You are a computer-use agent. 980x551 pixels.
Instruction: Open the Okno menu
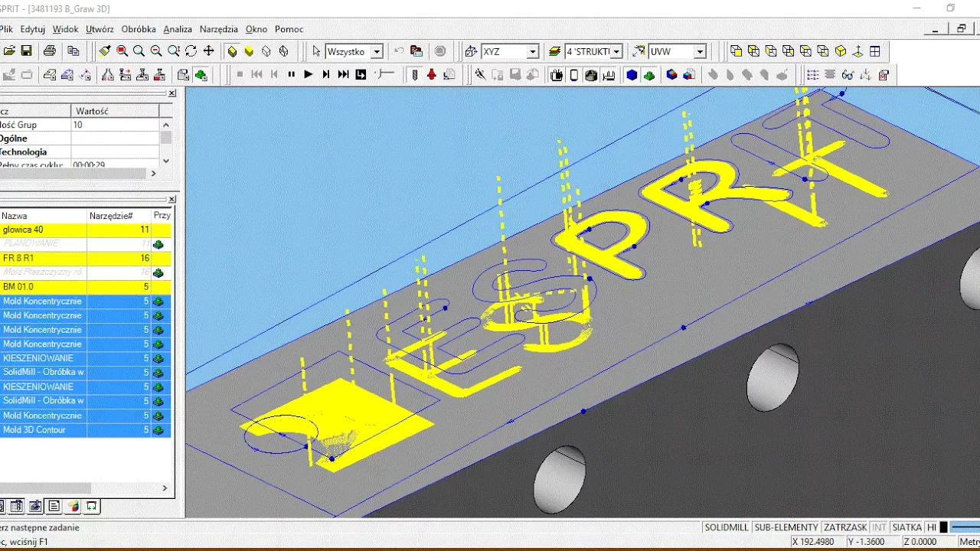click(256, 29)
